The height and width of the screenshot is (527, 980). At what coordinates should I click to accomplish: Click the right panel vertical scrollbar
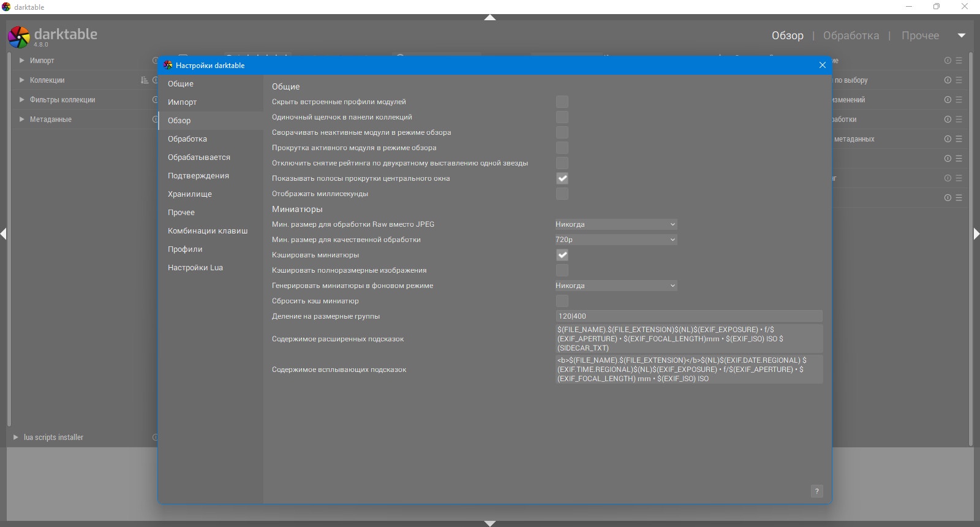(971, 248)
